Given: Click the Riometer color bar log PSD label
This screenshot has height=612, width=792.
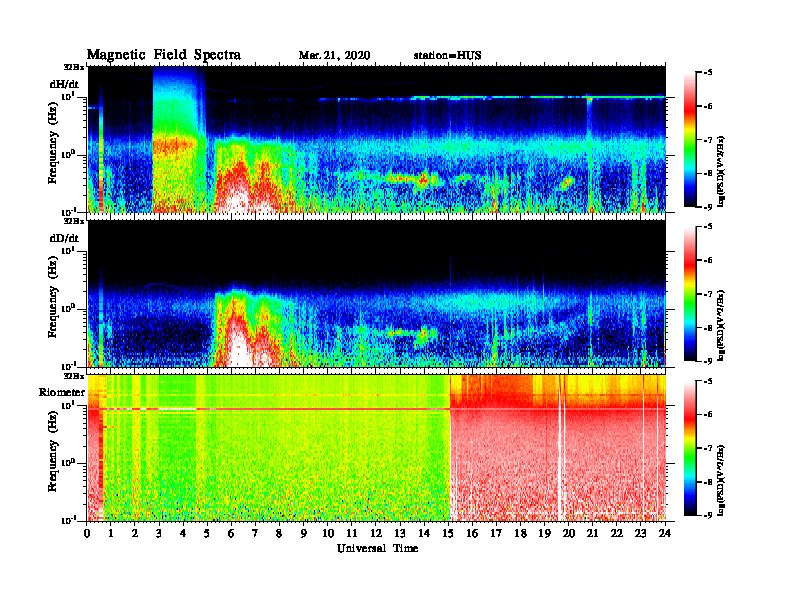Looking at the screenshot, I should coord(722,480).
